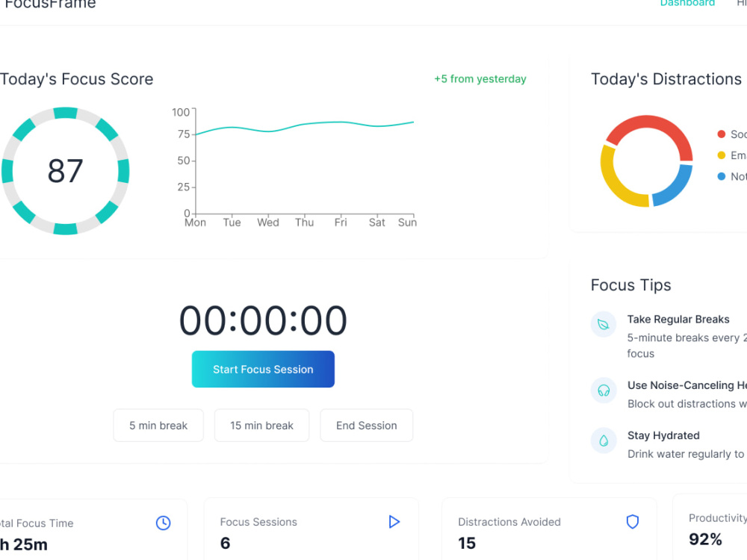Click the headphones icon beside Noise-Canceling tip
The width and height of the screenshot is (747, 560).
point(604,391)
